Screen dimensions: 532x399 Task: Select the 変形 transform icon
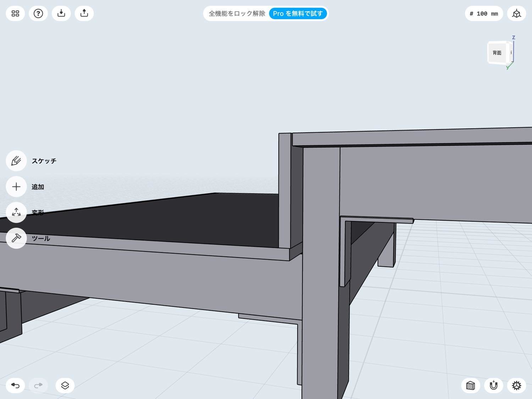tap(16, 212)
